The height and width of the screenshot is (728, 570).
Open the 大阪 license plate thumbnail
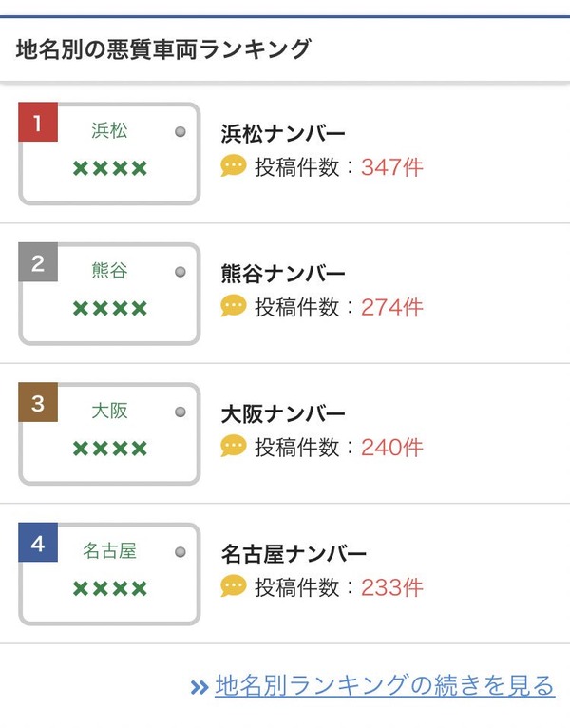(x=110, y=433)
